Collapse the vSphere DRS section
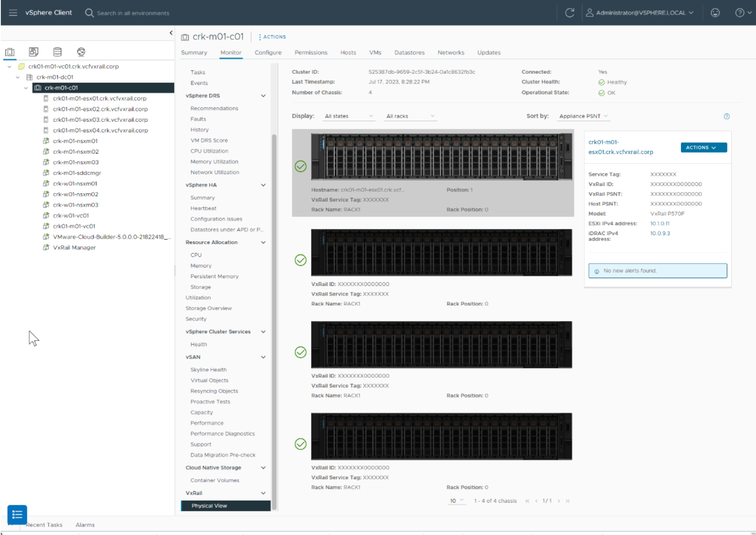The image size is (756, 535). tap(263, 96)
